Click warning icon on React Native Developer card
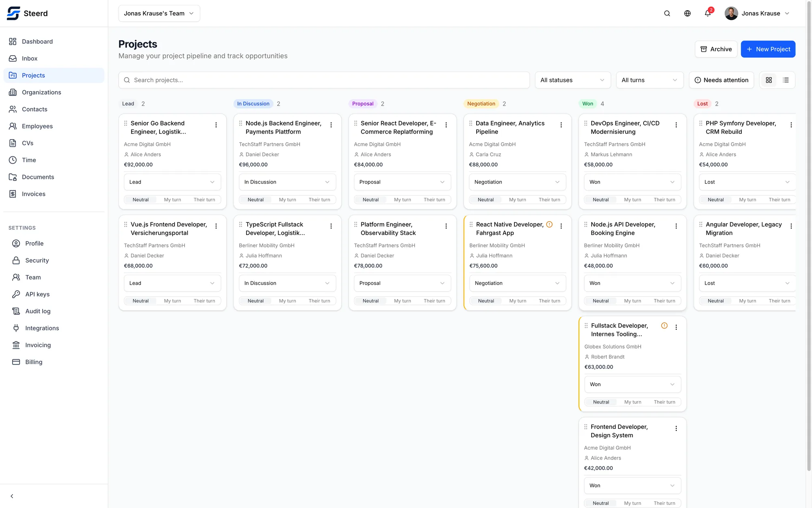Viewport: 812px width, 508px height. [549, 224]
